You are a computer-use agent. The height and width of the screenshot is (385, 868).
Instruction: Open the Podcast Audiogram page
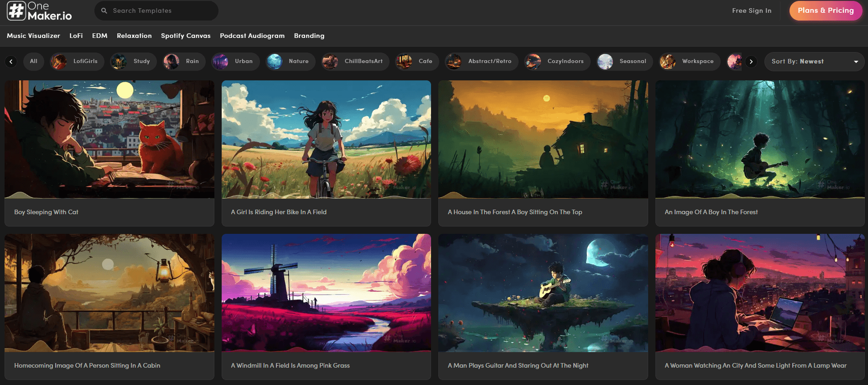pyautogui.click(x=252, y=36)
